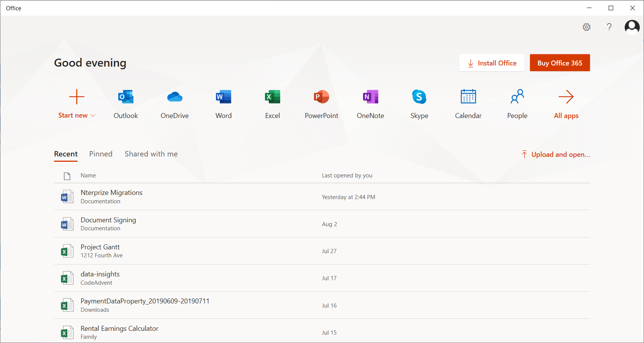Click the Jul 16 date entry
The height and width of the screenshot is (343, 644).
pos(329,306)
